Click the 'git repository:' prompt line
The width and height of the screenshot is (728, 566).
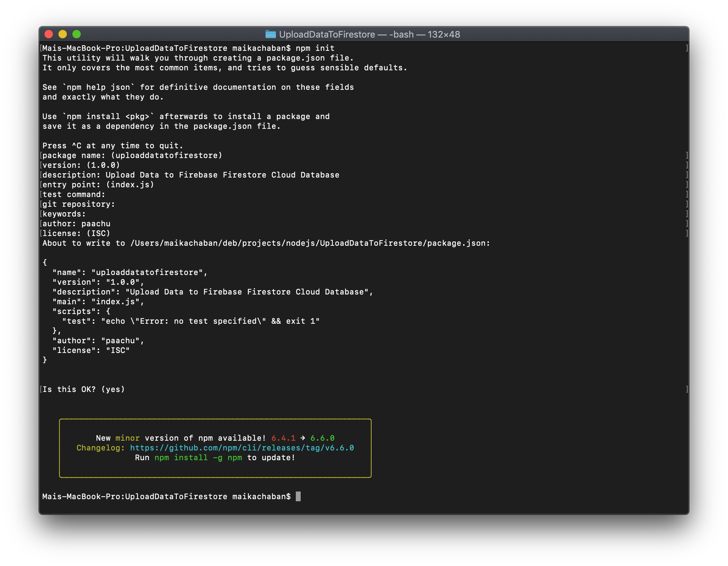point(79,204)
